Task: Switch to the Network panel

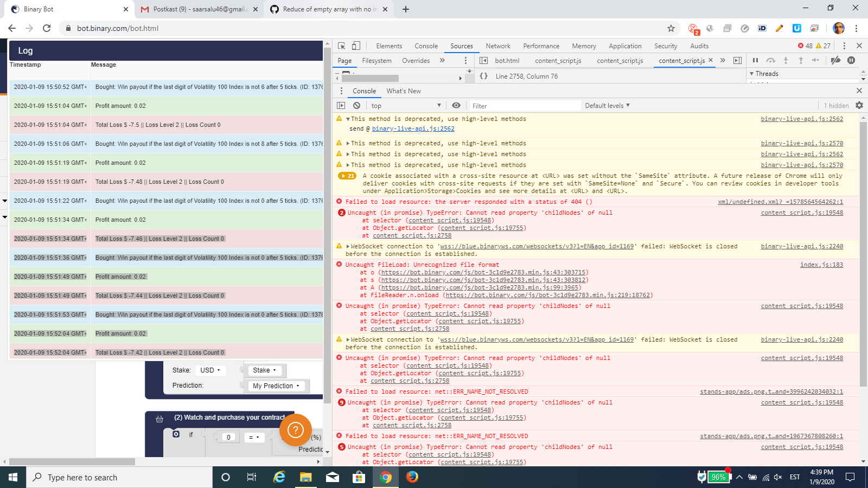Action: (497, 46)
